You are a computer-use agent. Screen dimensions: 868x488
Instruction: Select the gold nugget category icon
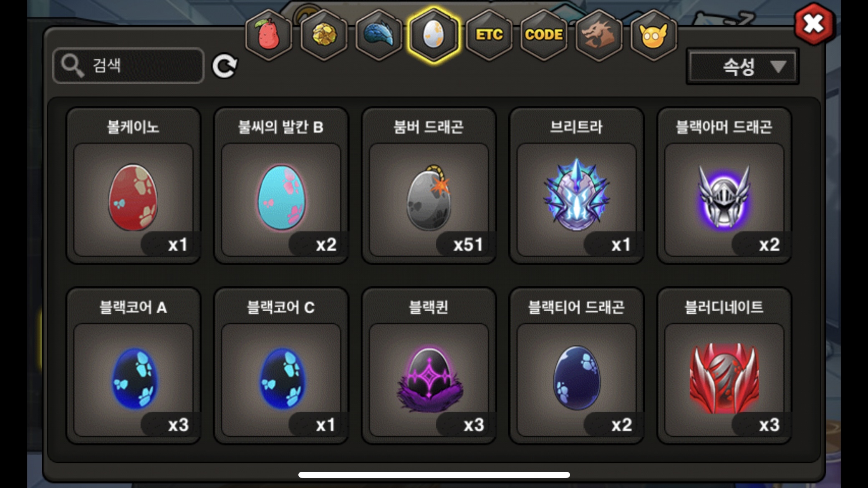coord(324,35)
